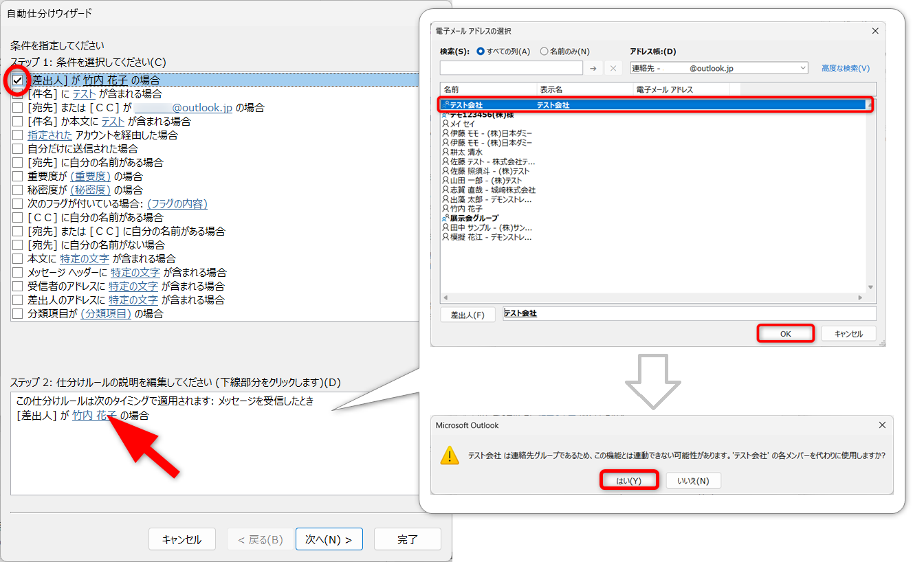This screenshot has width=924, height=562.
Task: Uncheck the 差出人 が 竹内 花子 condition checkbox
Action: point(18,80)
